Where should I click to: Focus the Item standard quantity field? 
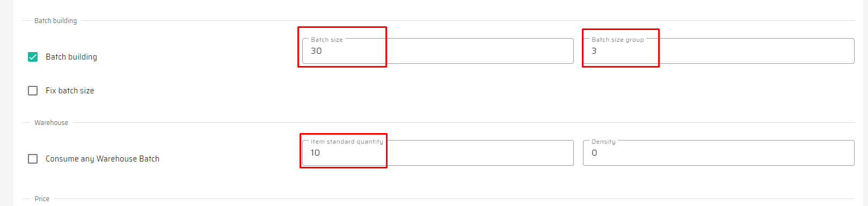(437, 153)
